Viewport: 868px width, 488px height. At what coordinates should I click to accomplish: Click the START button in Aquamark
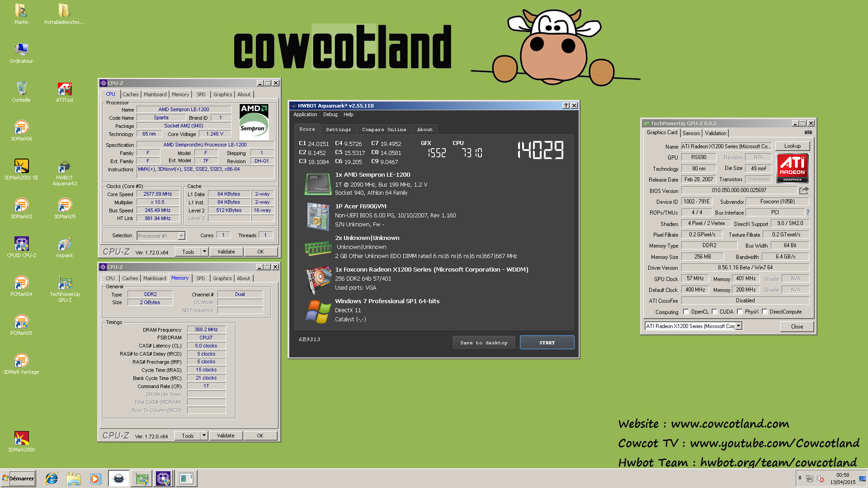tap(547, 343)
